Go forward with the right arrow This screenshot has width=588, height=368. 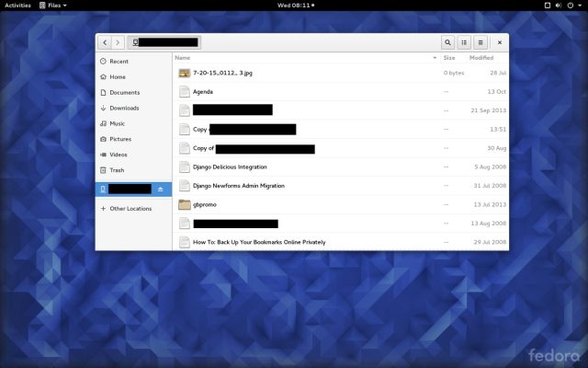[x=118, y=42]
